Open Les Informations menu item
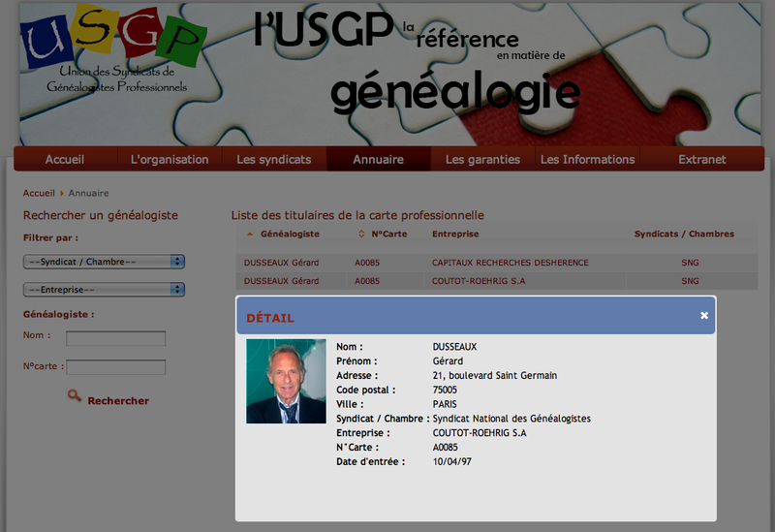 click(588, 159)
